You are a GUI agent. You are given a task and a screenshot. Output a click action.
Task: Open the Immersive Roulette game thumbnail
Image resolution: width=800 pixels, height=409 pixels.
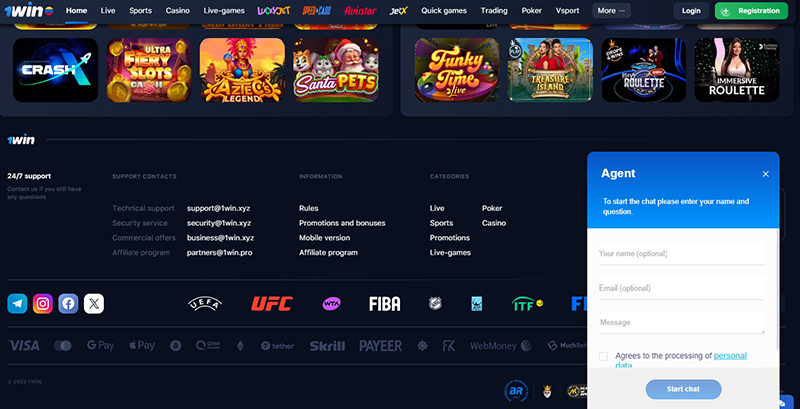(737, 70)
